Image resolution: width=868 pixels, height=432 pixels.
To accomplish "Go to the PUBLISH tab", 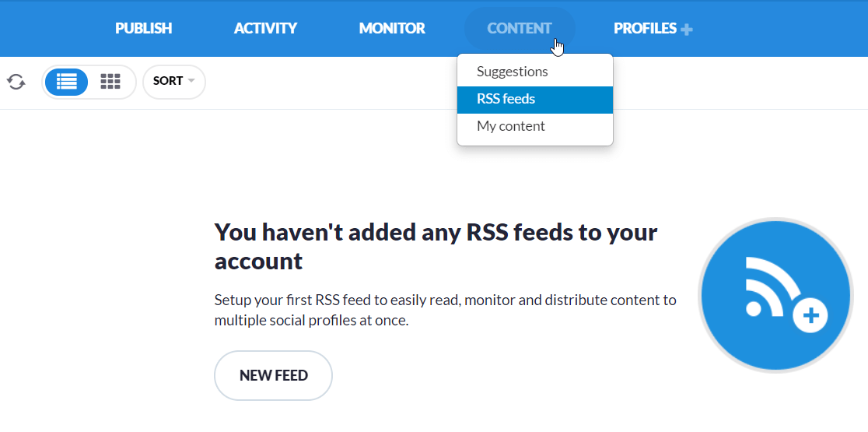I will click(143, 28).
